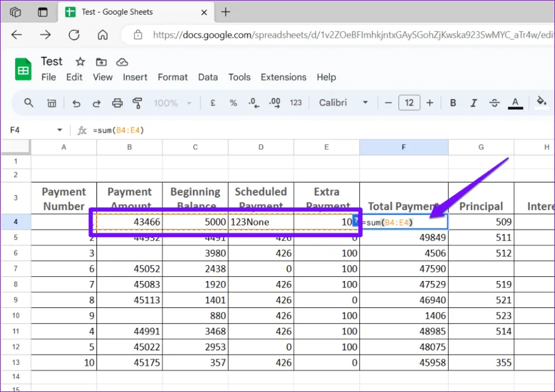View cloud save document status

122,62
